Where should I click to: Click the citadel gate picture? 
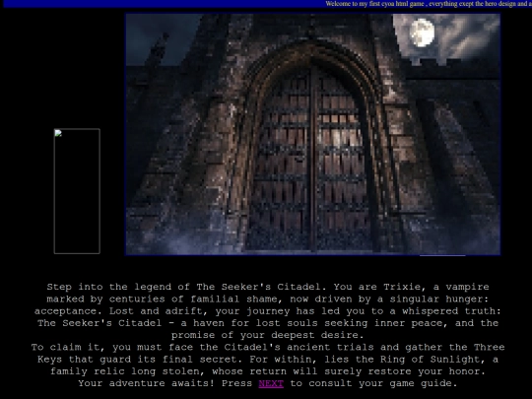coord(313,134)
